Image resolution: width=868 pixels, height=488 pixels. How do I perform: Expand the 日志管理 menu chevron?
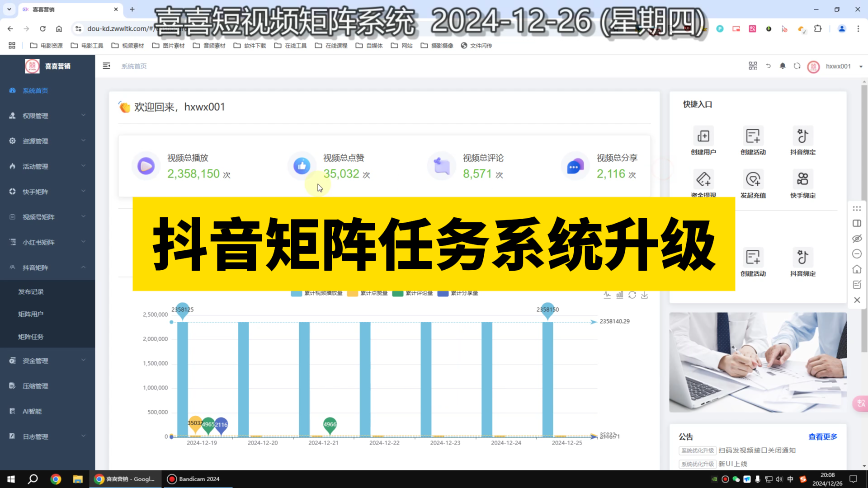coord(83,436)
